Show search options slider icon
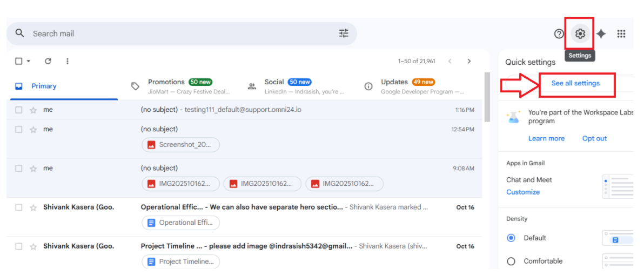The width and height of the screenshot is (644, 275). tap(344, 33)
